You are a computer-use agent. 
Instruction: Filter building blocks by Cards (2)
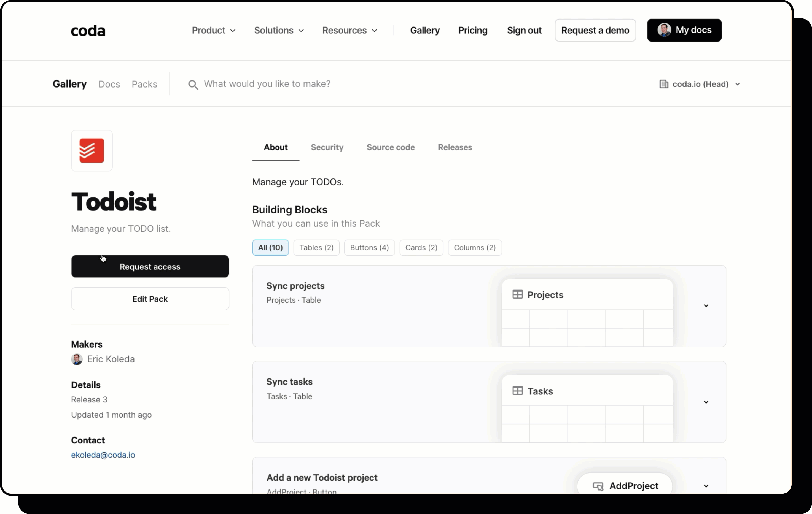[421, 247]
